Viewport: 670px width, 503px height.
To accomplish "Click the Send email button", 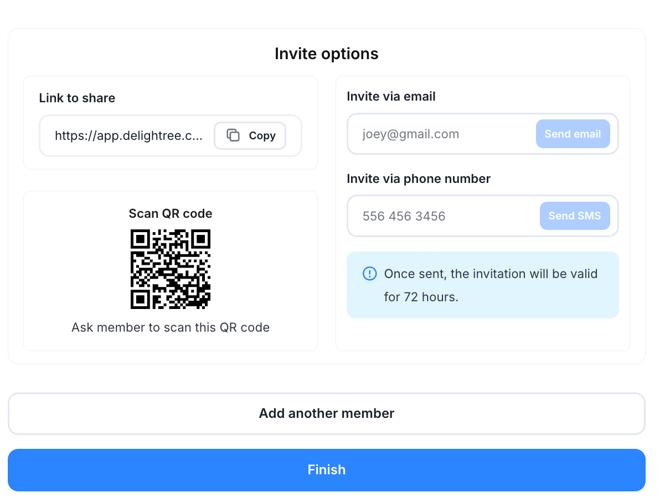I will pos(572,134).
